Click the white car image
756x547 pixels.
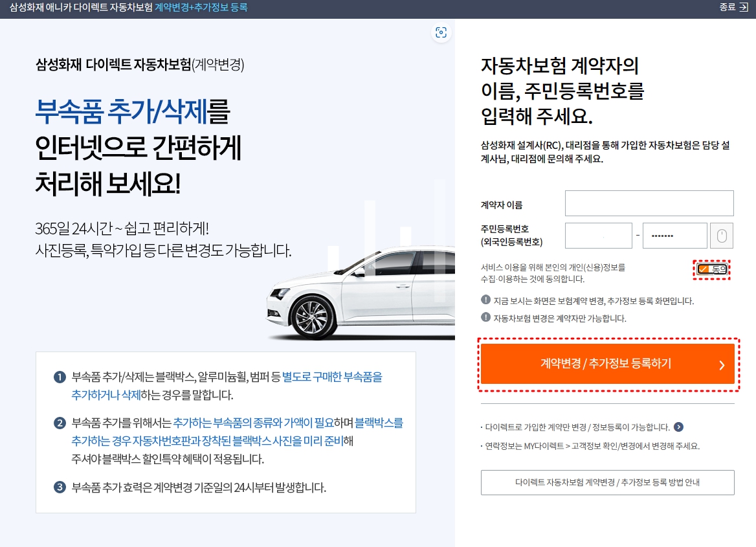(x=361, y=292)
